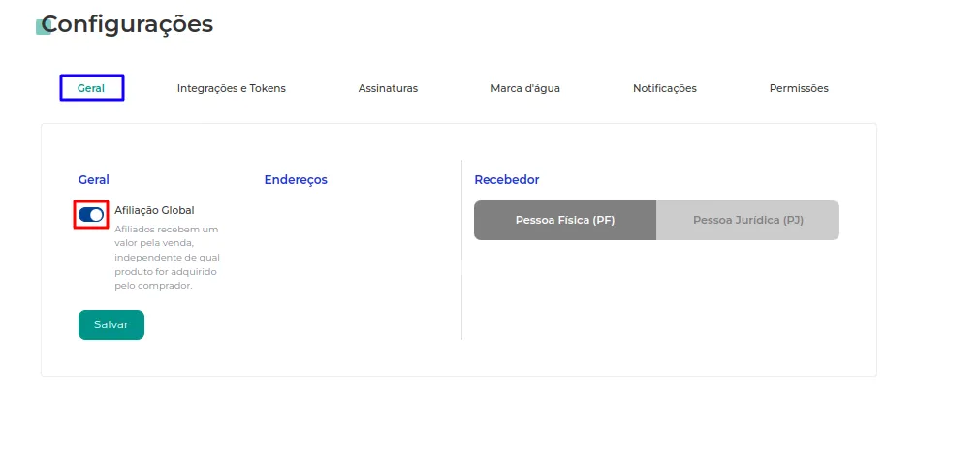Open the Geral settings tab
Screen dimensions: 980x461
91,88
